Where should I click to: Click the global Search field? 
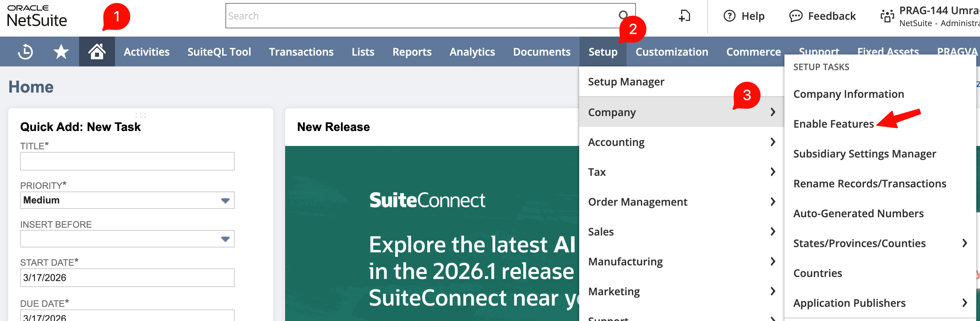click(x=430, y=16)
